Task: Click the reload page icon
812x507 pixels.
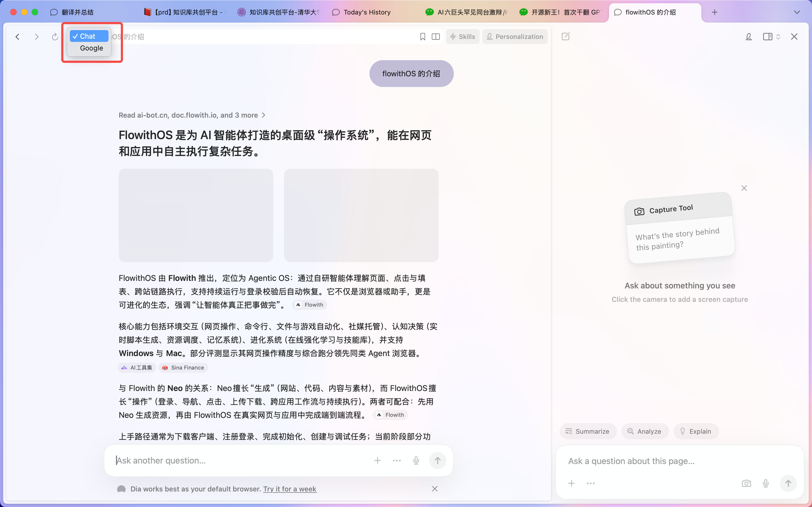Action: click(x=55, y=37)
